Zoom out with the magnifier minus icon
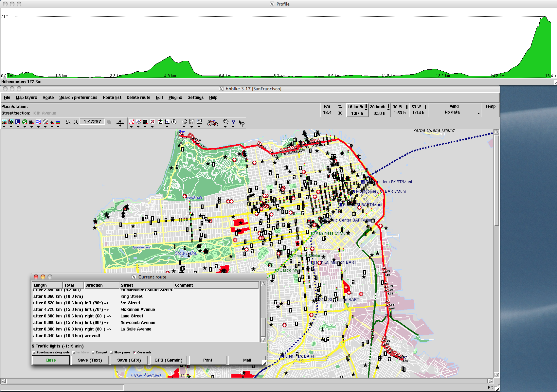Viewport: 557px width, 392px height. 76,122
